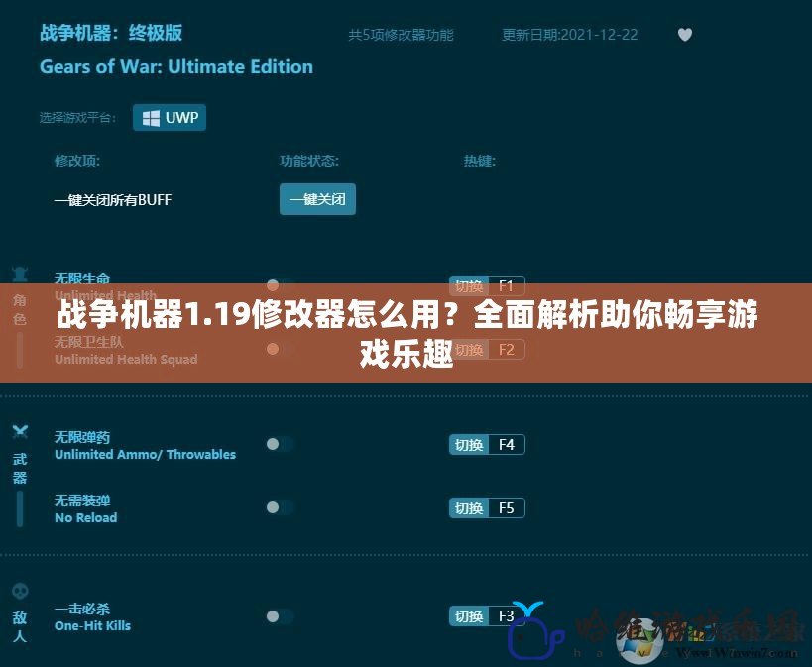The width and height of the screenshot is (812, 667).
Task: Select the UWP platform button
Action: click(170, 118)
